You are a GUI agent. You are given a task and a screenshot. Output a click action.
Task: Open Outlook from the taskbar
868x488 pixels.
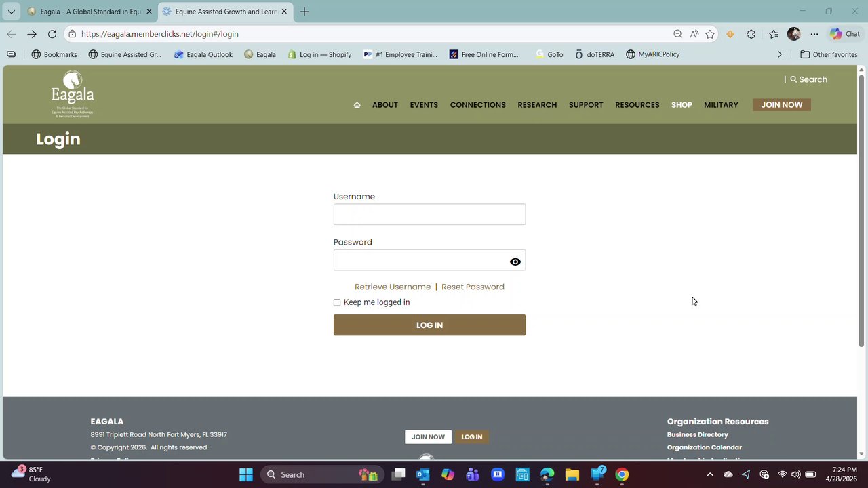[423, 474]
